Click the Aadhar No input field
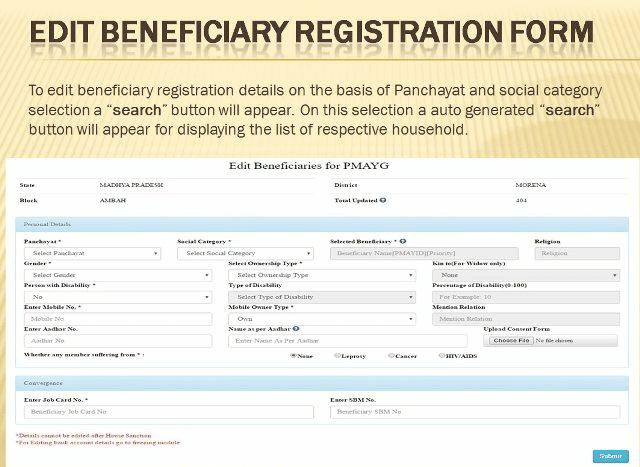This screenshot has width=640, height=467. click(x=118, y=341)
